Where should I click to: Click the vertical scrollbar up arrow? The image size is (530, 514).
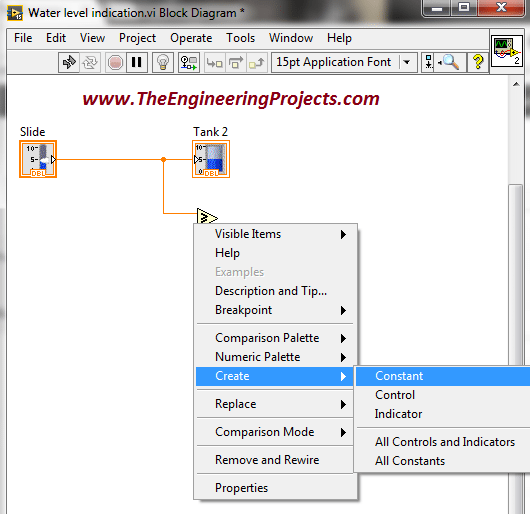click(x=516, y=84)
